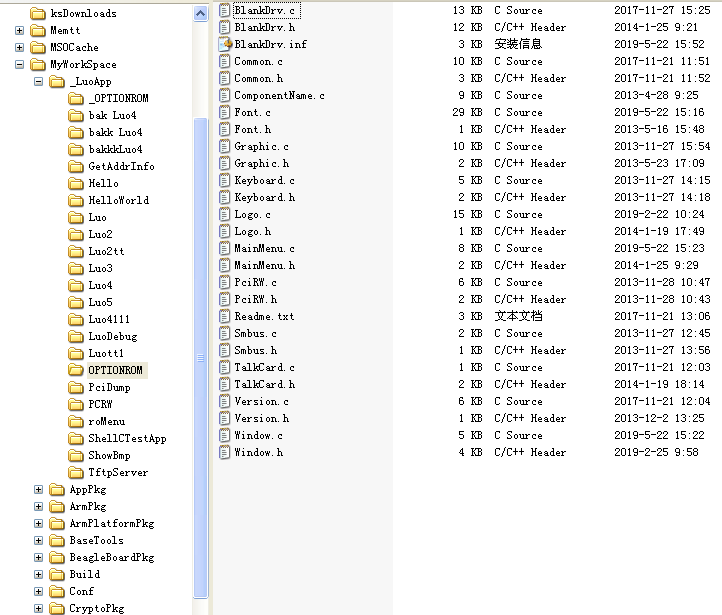
Task: Expand the ArmPlatformPkg folder node
Action: click(x=39, y=523)
